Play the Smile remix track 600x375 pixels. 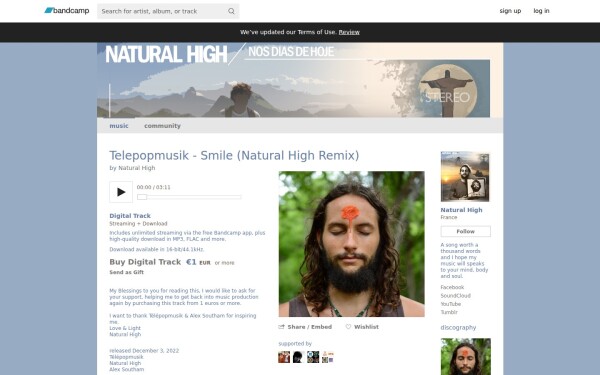pyautogui.click(x=121, y=192)
